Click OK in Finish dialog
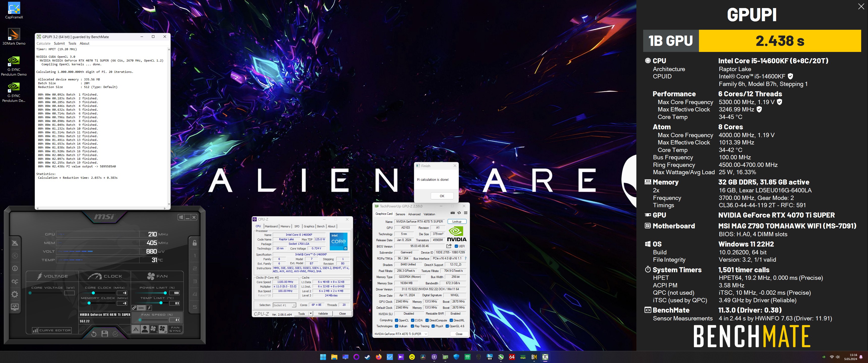The width and height of the screenshot is (868, 363). pyautogui.click(x=442, y=196)
